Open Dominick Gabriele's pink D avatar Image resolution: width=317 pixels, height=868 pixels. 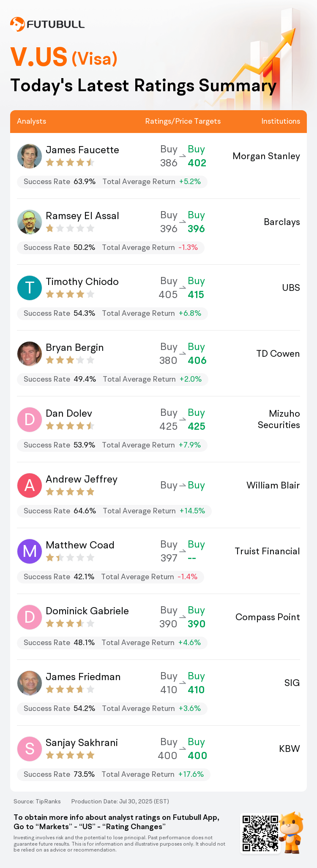point(30,617)
